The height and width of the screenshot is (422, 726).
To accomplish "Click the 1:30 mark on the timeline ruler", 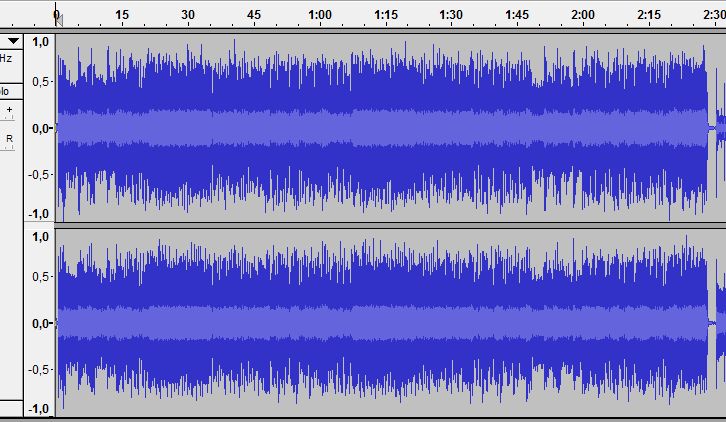I will 451,15.
